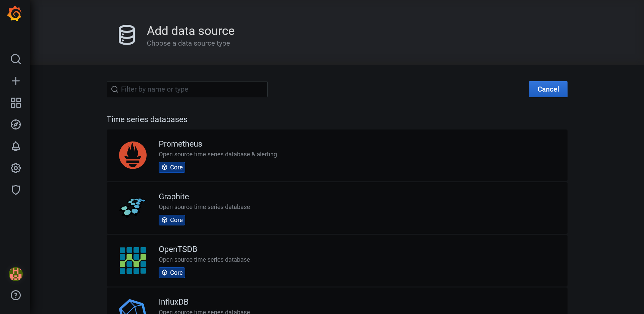Image resolution: width=644 pixels, height=314 pixels.
Task: Click the Graphite description text
Action: tap(204, 207)
